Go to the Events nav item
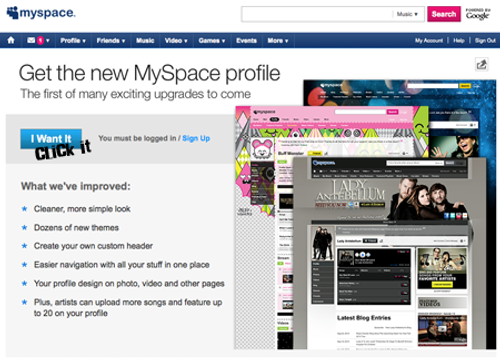Screen dimensions: 500x361 pyautogui.click(x=246, y=41)
